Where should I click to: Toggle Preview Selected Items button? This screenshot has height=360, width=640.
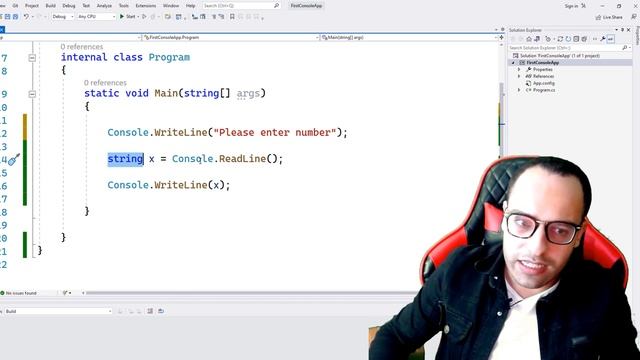pyautogui.click(x=611, y=39)
